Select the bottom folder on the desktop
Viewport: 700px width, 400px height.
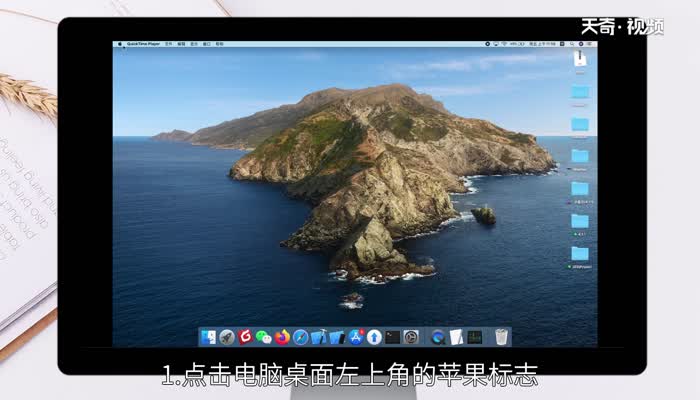580,253
